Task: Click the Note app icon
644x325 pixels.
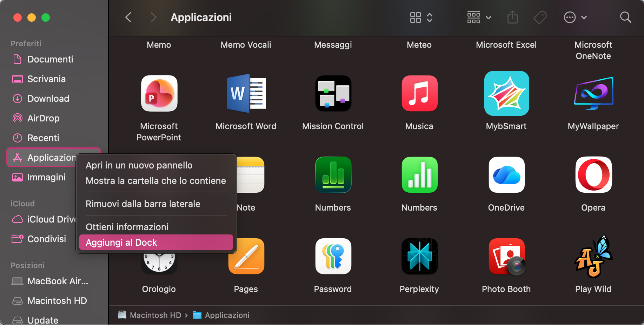Action: click(x=251, y=175)
